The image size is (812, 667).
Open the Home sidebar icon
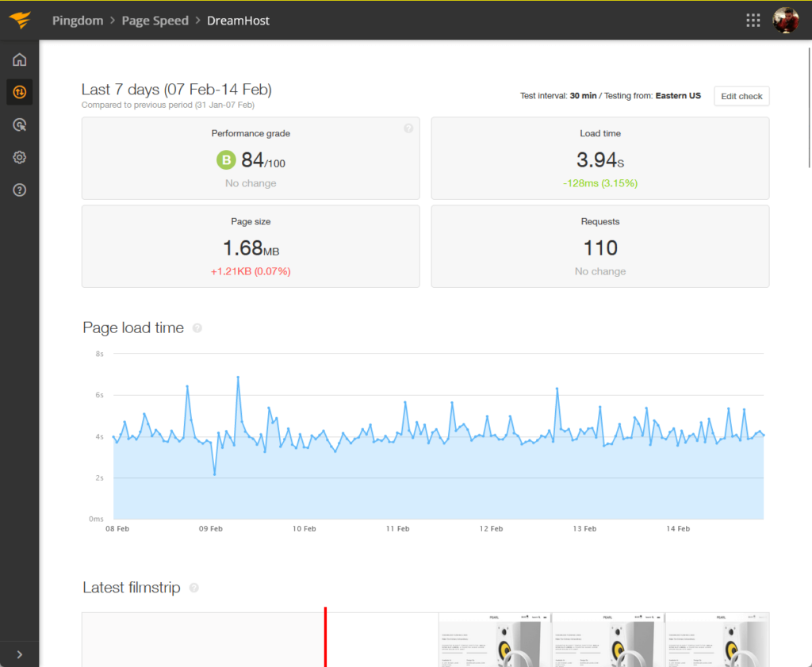click(19, 59)
